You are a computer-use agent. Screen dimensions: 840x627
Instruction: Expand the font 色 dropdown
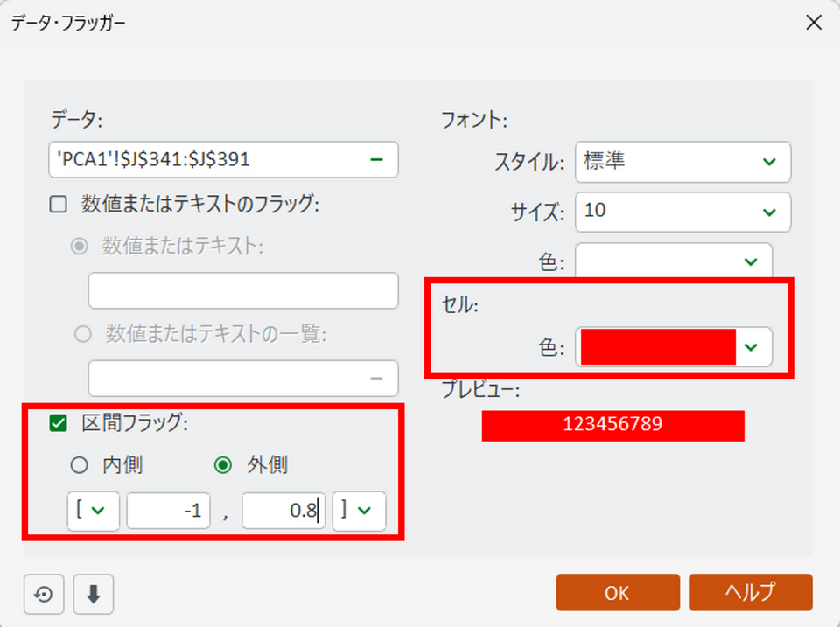point(673,261)
